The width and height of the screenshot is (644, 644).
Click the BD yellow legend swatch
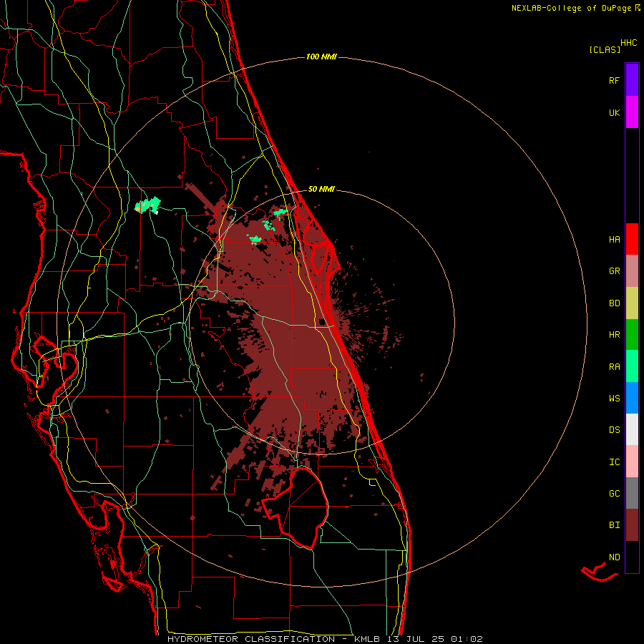(632, 303)
